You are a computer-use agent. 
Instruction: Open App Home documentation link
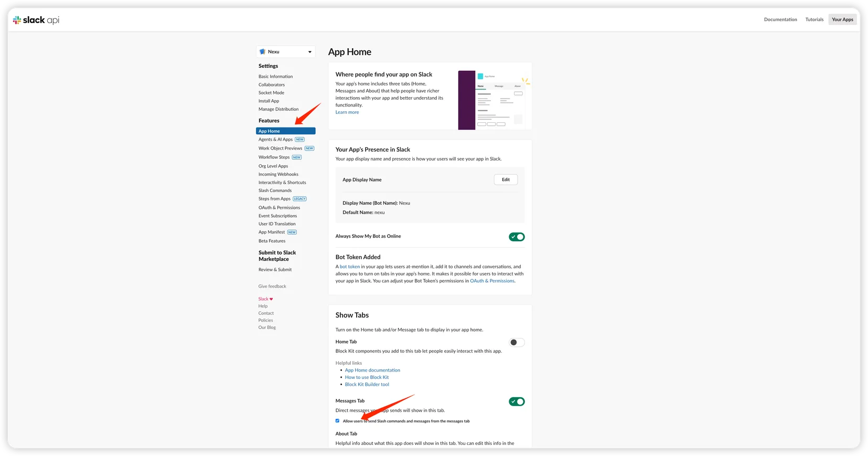[372, 370]
